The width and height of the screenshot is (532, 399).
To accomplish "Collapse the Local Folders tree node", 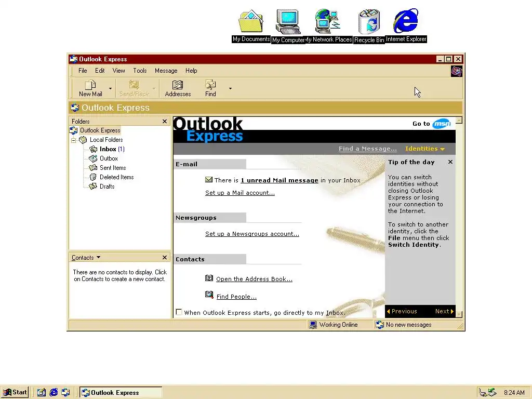I will click(x=74, y=140).
